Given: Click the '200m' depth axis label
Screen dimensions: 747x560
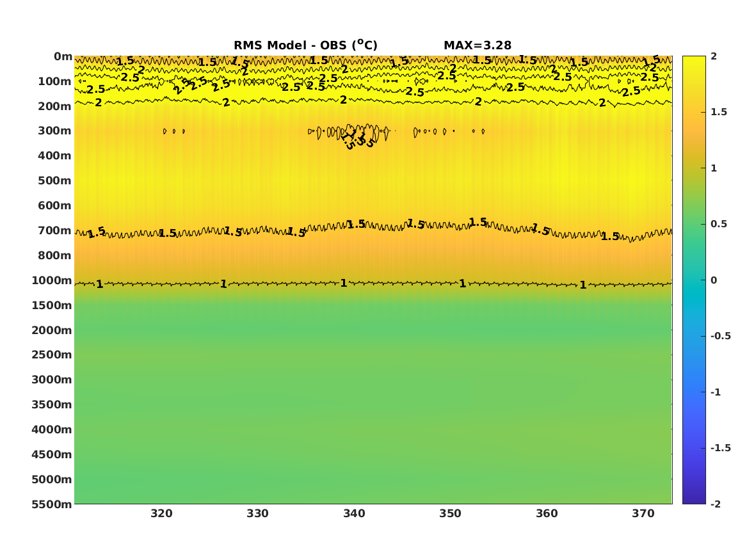Looking at the screenshot, I should [55, 106].
